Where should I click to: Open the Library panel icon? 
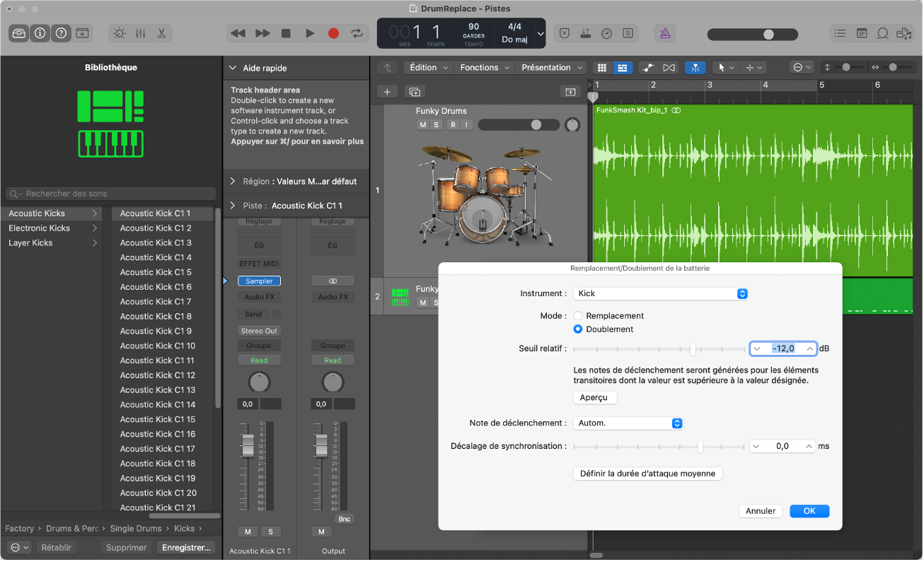point(19,33)
